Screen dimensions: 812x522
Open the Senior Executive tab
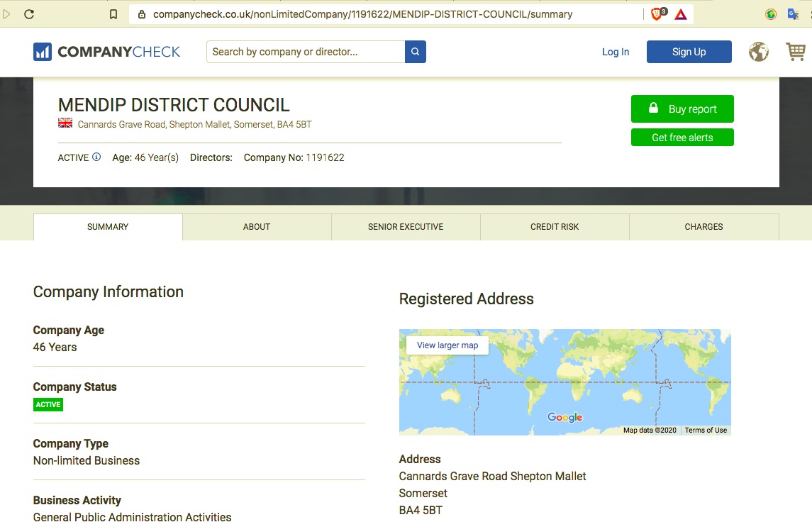tap(406, 227)
